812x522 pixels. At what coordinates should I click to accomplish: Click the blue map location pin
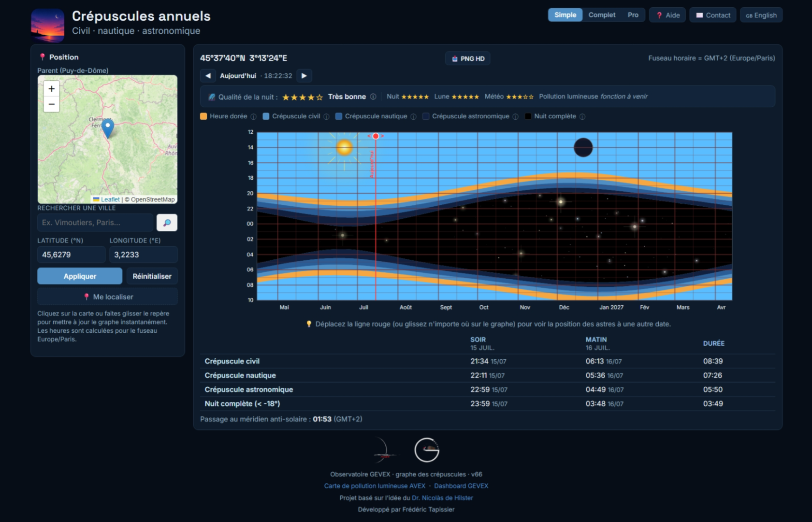click(107, 129)
